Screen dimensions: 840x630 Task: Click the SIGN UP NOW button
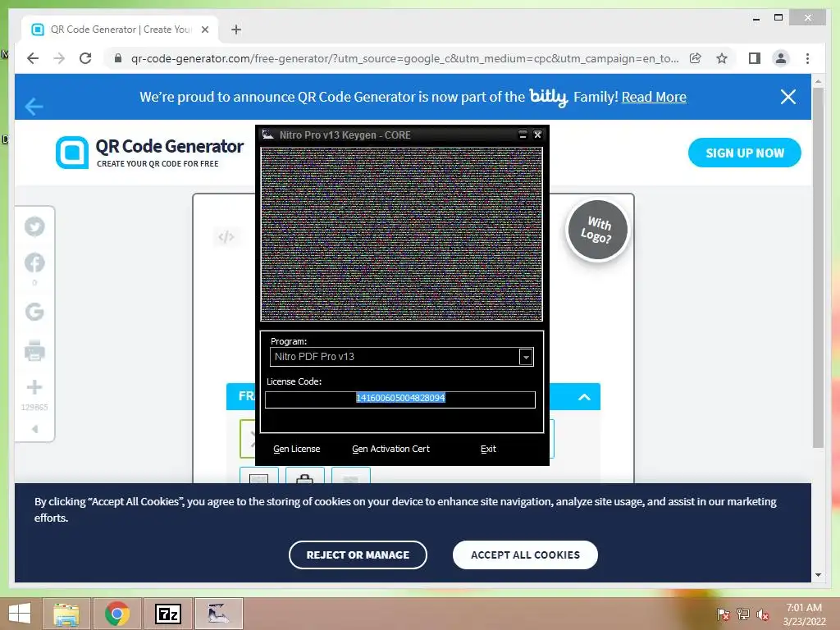point(745,153)
